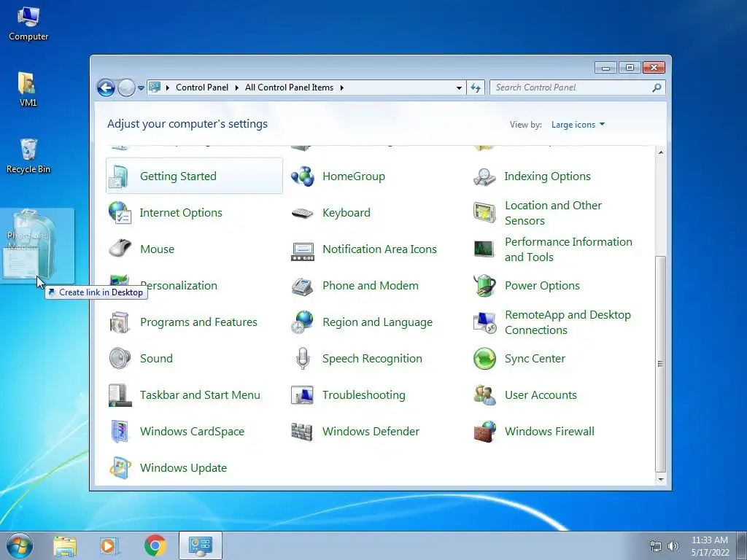Expand the arrow after All Control Panel Items

(342, 87)
